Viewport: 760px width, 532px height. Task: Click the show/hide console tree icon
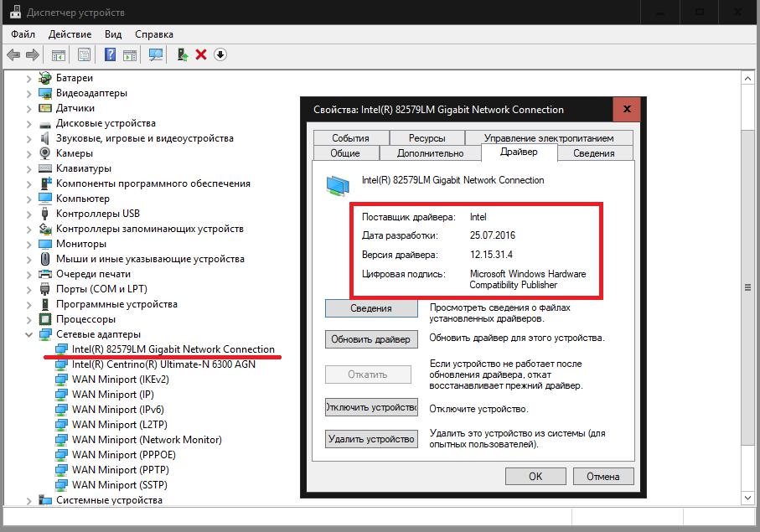point(59,54)
